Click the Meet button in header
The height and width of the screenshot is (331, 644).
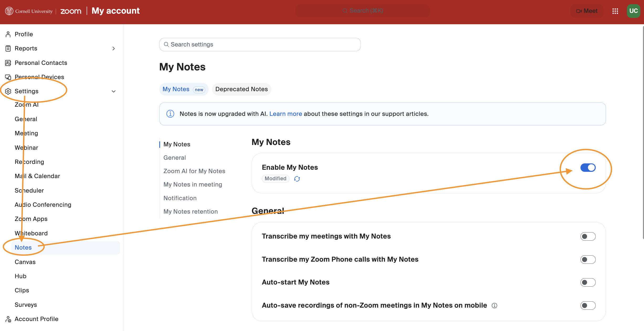coord(587,11)
